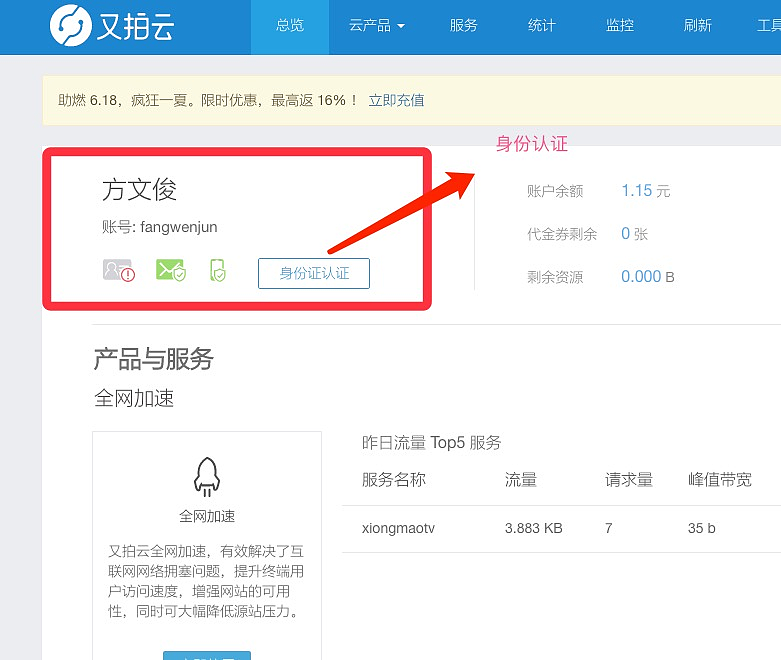Click the remaining resources 0.000 value

coord(641,276)
